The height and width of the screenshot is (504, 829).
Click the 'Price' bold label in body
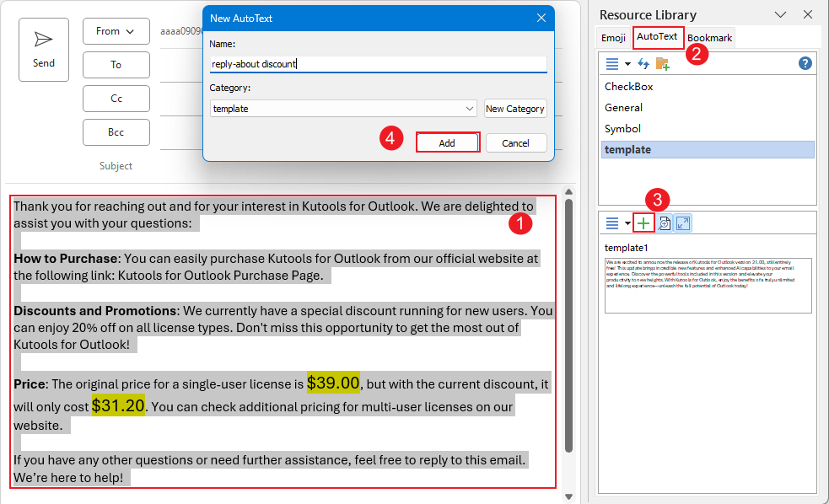(30, 384)
